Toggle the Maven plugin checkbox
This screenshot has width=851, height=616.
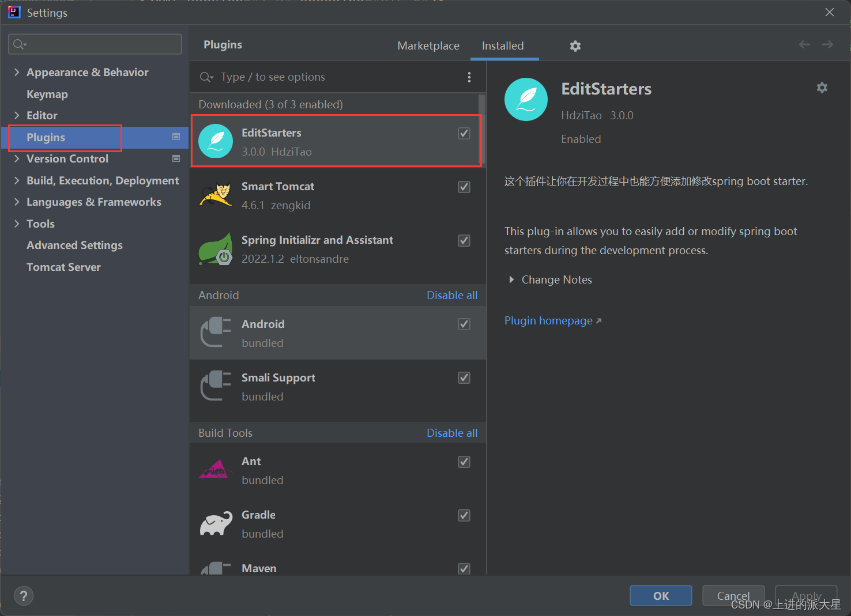pyautogui.click(x=464, y=568)
